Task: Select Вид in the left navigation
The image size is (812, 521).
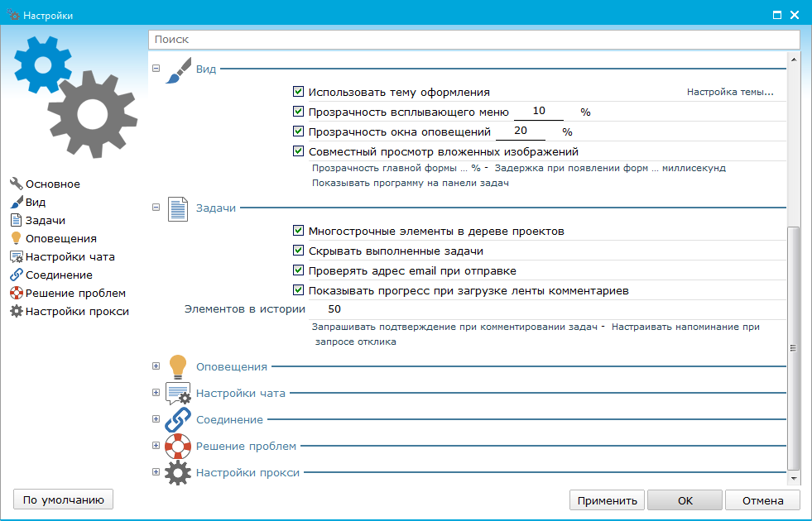Action: 36,202
